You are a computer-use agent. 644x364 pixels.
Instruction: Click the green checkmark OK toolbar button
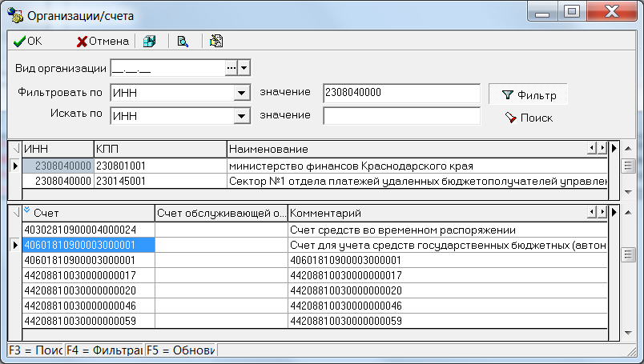pos(28,41)
